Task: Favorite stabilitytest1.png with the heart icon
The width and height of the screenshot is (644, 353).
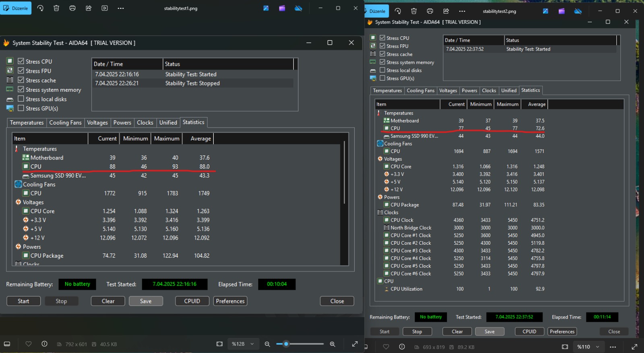Action: point(28,344)
